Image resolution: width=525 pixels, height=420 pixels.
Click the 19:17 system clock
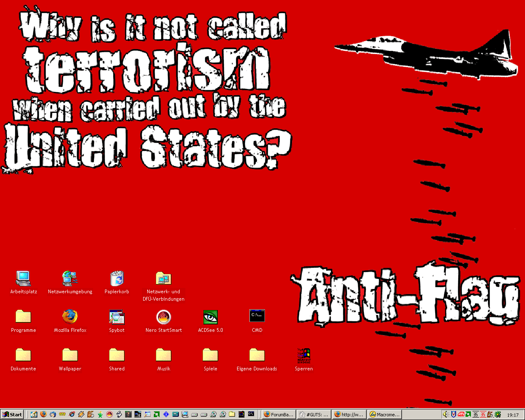pyautogui.click(x=513, y=415)
